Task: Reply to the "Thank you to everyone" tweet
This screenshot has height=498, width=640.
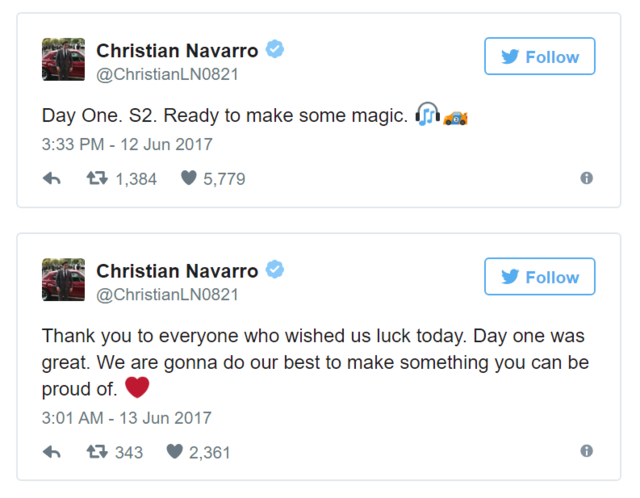Action: [x=52, y=452]
